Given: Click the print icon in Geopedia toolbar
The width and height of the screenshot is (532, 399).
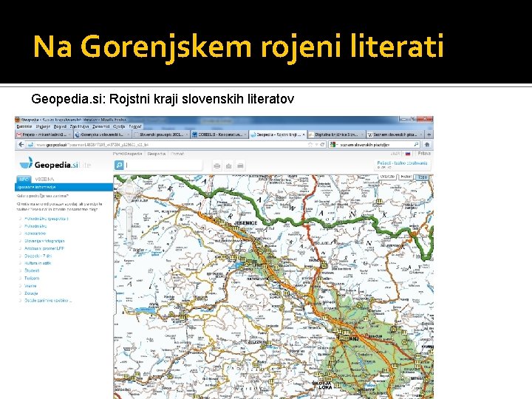Looking at the screenshot, I should 217,166.
